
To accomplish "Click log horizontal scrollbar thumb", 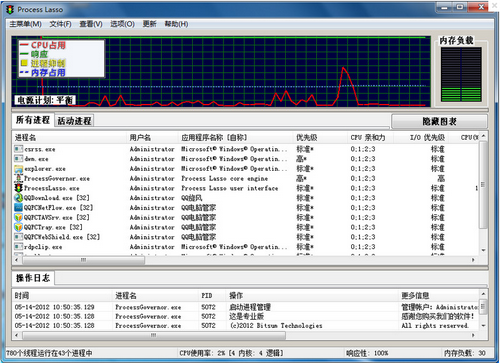I will (154, 335).
